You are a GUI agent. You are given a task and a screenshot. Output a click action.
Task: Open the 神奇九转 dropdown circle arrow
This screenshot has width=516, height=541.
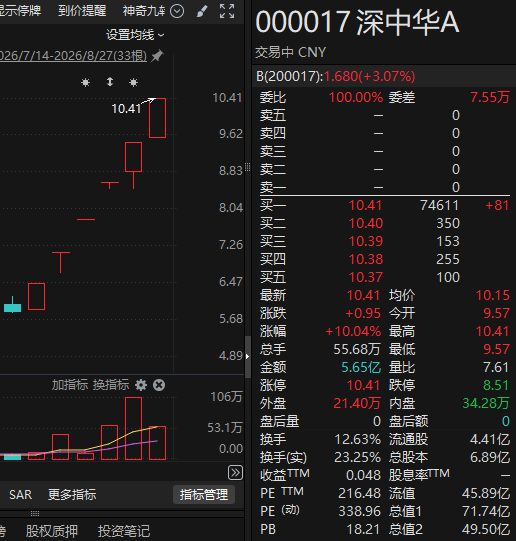pyautogui.click(x=177, y=11)
